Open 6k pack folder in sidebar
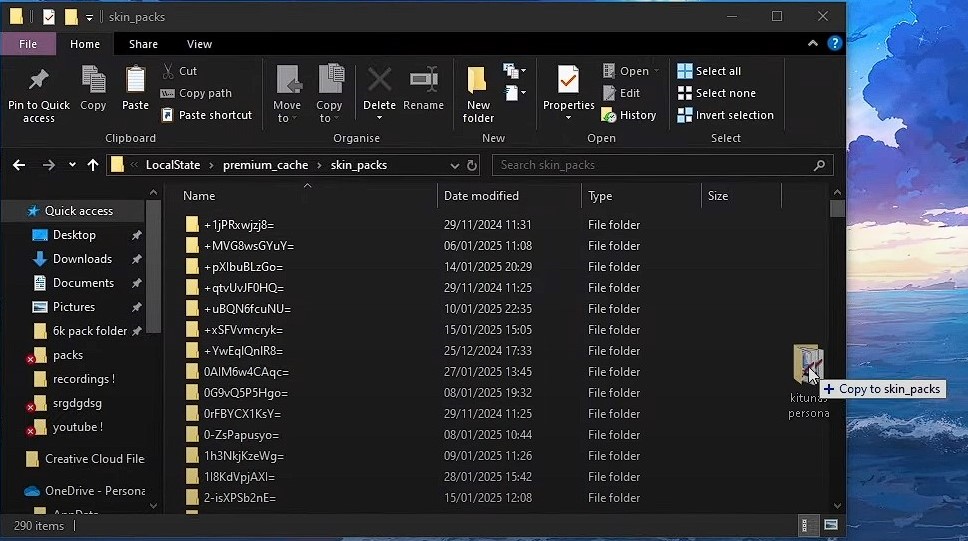The width and height of the screenshot is (968, 541). pyautogui.click(x=90, y=331)
